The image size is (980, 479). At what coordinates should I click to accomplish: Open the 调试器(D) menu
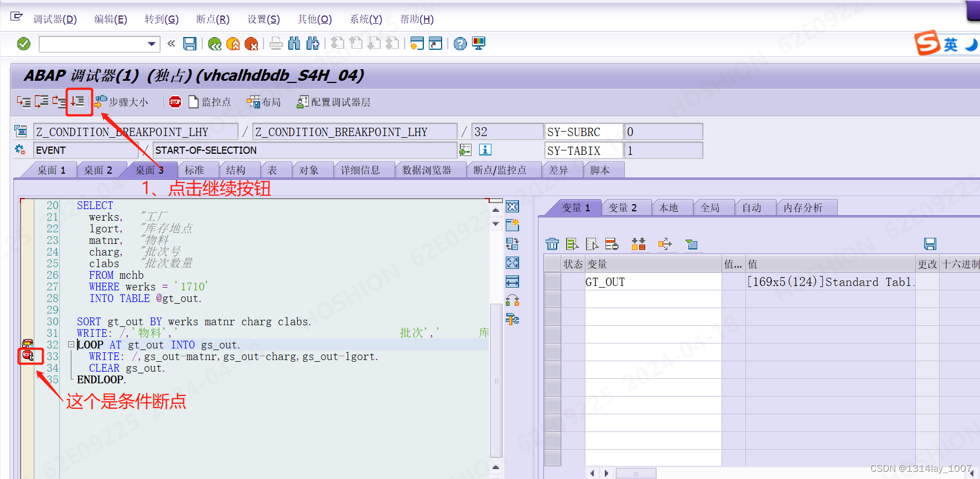pos(55,19)
